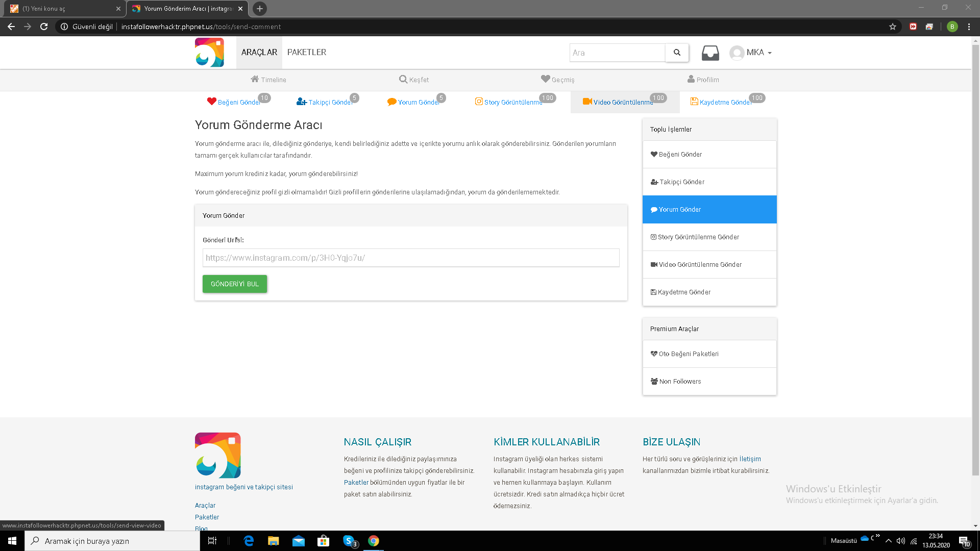Image resolution: width=980 pixels, height=551 pixels.
Task: Show hidden system tray icons
Action: pyautogui.click(x=889, y=541)
